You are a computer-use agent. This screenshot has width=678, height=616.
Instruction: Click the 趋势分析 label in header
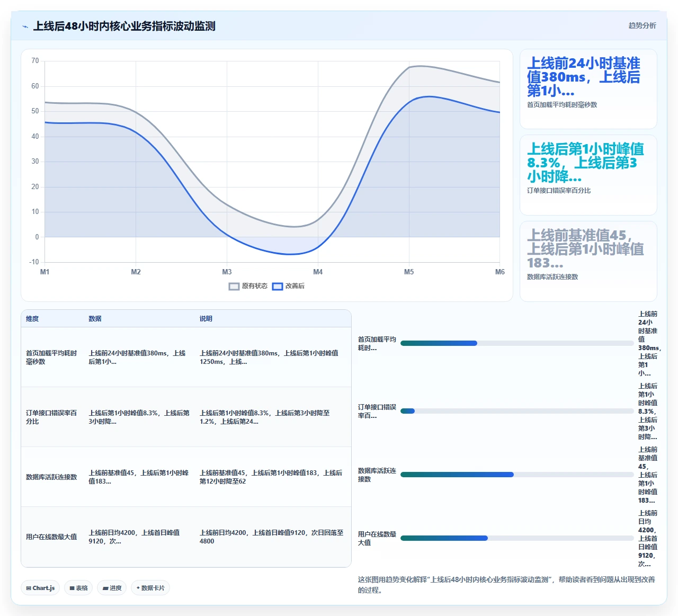coord(642,25)
